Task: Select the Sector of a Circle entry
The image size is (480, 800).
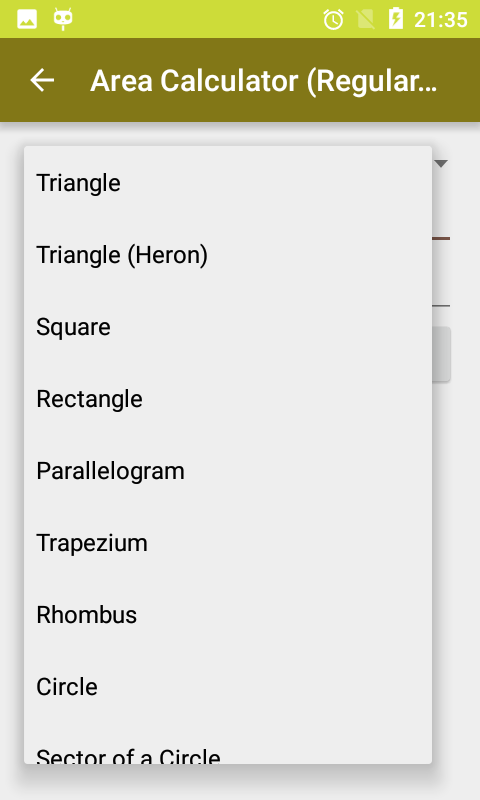Action: pos(228,743)
